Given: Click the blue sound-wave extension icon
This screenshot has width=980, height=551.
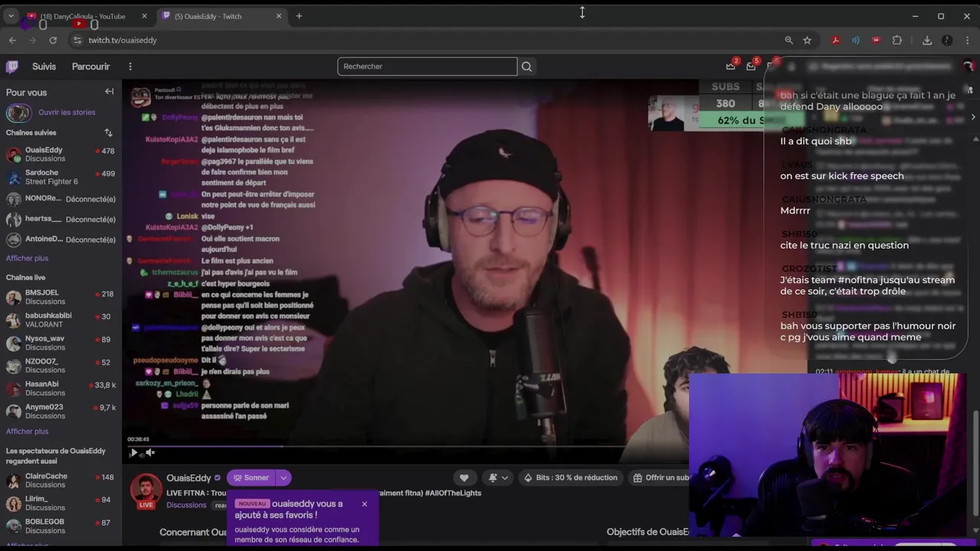Looking at the screenshot, I should click(x=856, y=40).
